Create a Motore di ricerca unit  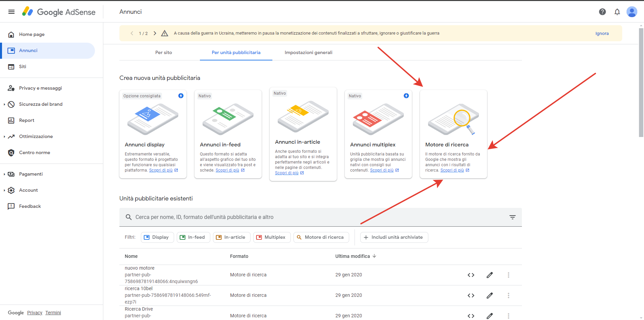[x=453, y=134]
